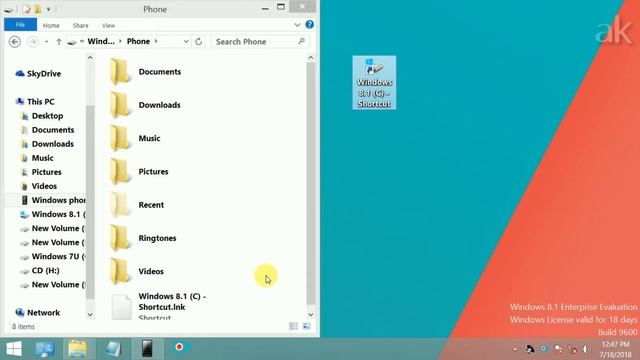Select Pictures under This PC

coord(41,172)
